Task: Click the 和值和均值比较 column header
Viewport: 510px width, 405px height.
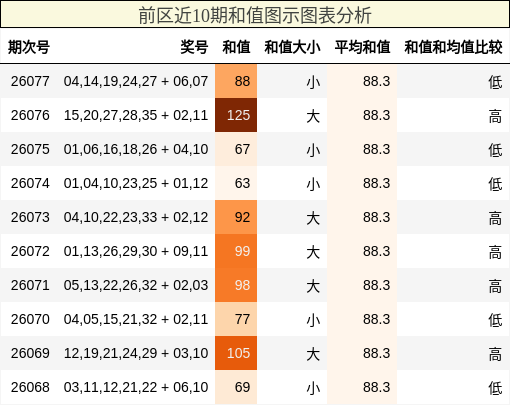Action: 453,47
